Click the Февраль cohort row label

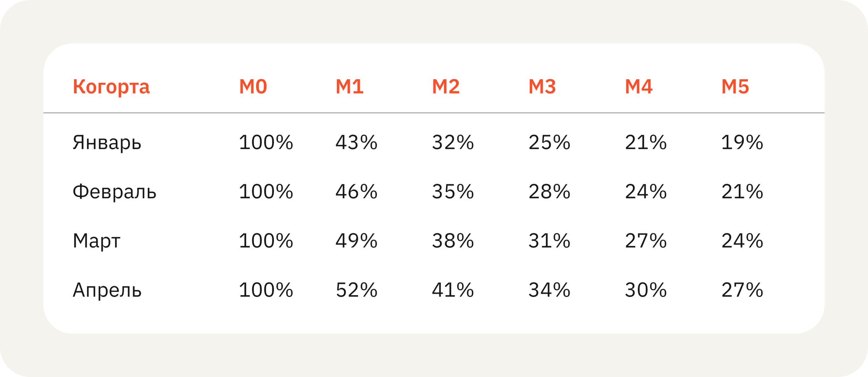pos(115,192)
